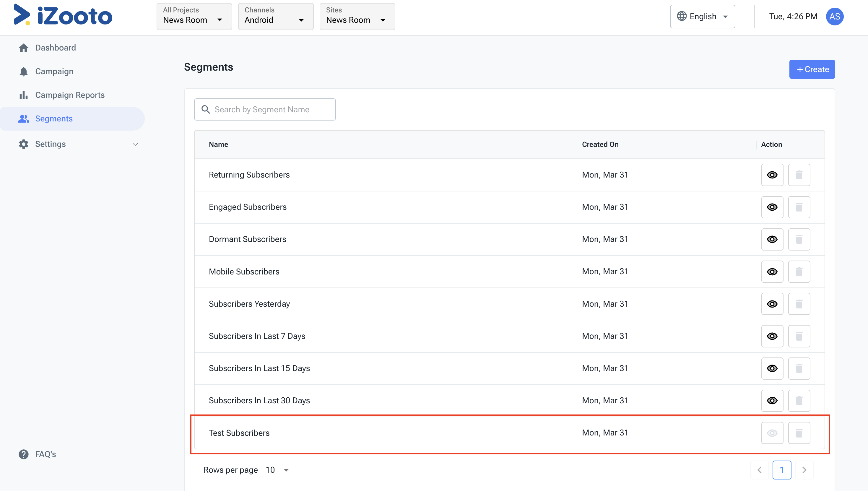Open the All Projects dropdown

194,17
